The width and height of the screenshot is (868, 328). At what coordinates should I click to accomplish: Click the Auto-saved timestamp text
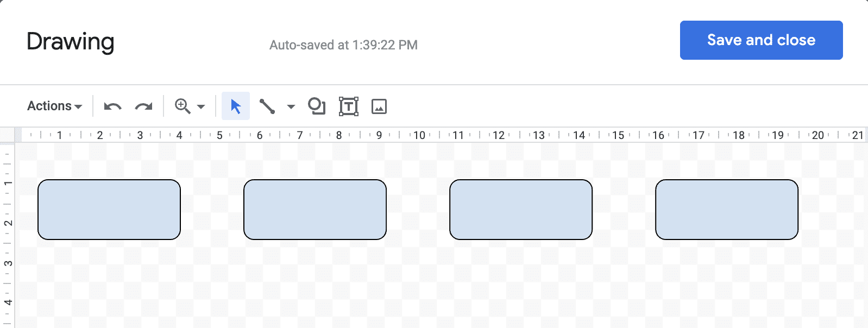(x=343, y=45)
